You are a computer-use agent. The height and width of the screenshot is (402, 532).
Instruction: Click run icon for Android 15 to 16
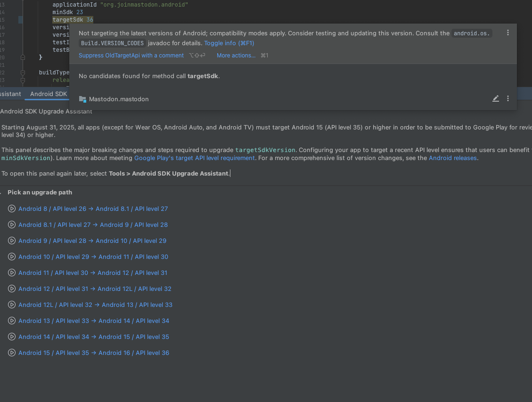[x=11, y=353]
